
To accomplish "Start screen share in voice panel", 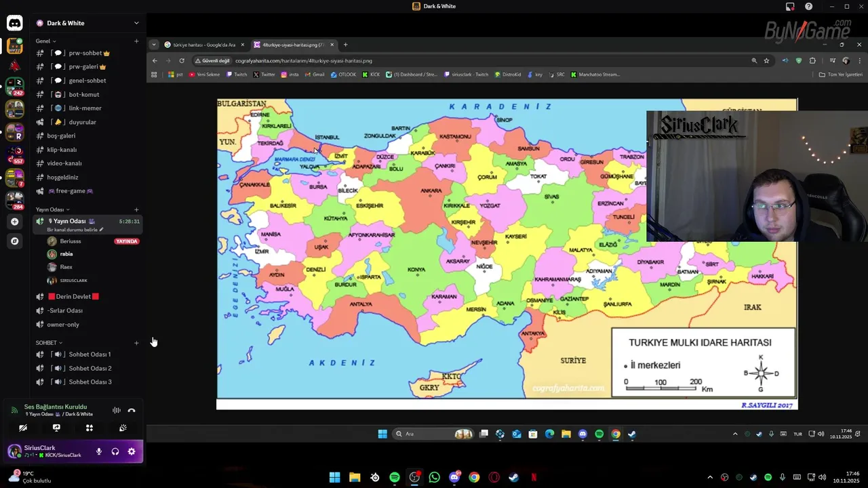I will (x=56, y=428).
